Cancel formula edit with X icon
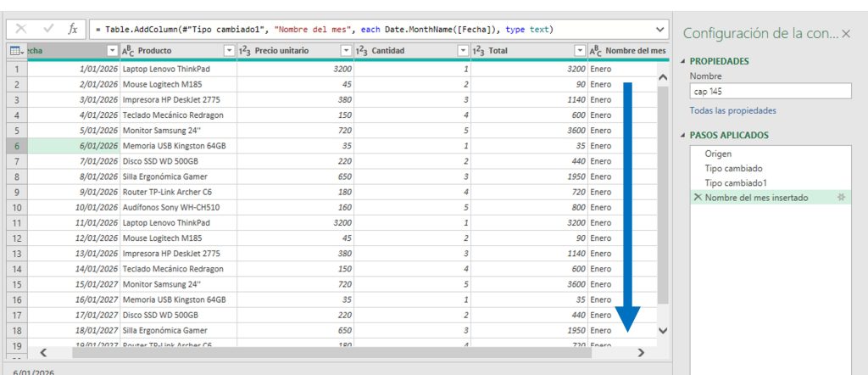This screenshot has width=868, height=375. 21,29
